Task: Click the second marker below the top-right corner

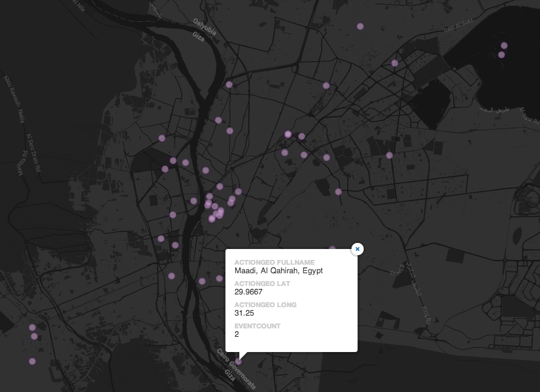Action: [x=501, y=55]
